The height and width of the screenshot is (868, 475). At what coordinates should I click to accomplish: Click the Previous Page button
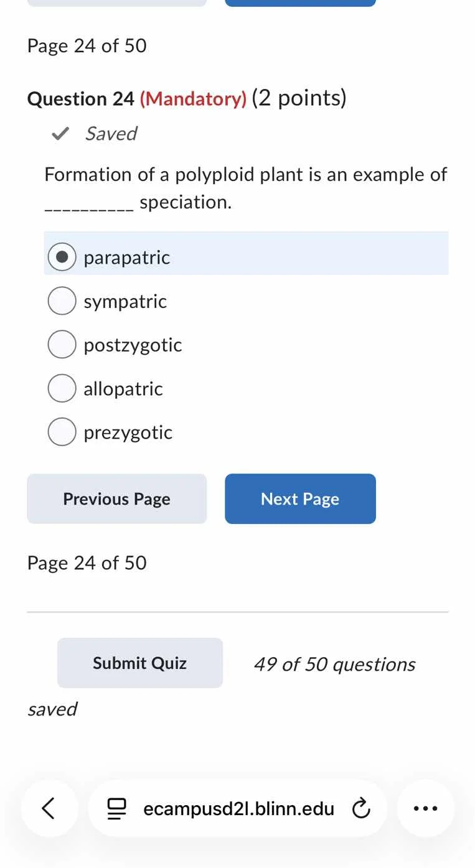(116, 498)
